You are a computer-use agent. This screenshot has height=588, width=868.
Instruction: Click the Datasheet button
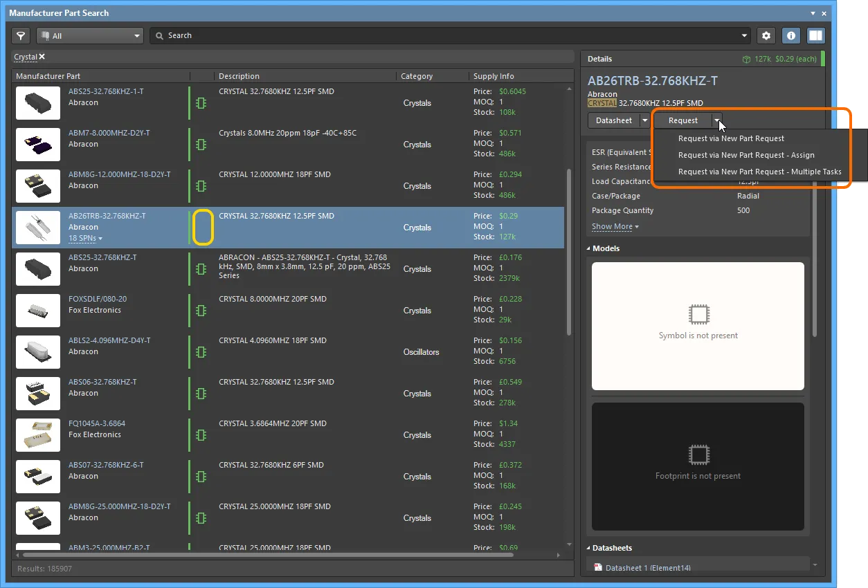(x=614, y=120)
